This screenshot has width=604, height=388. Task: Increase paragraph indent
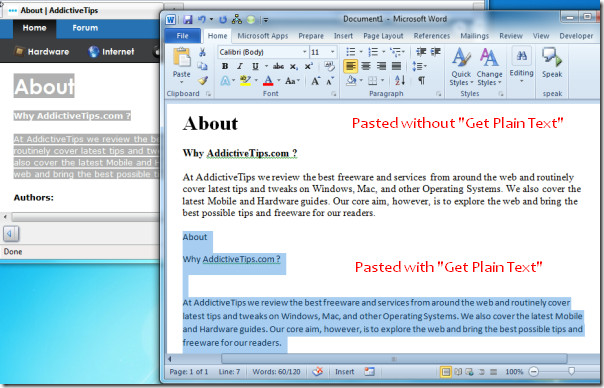pyautogui.click(x=435, y=52)
